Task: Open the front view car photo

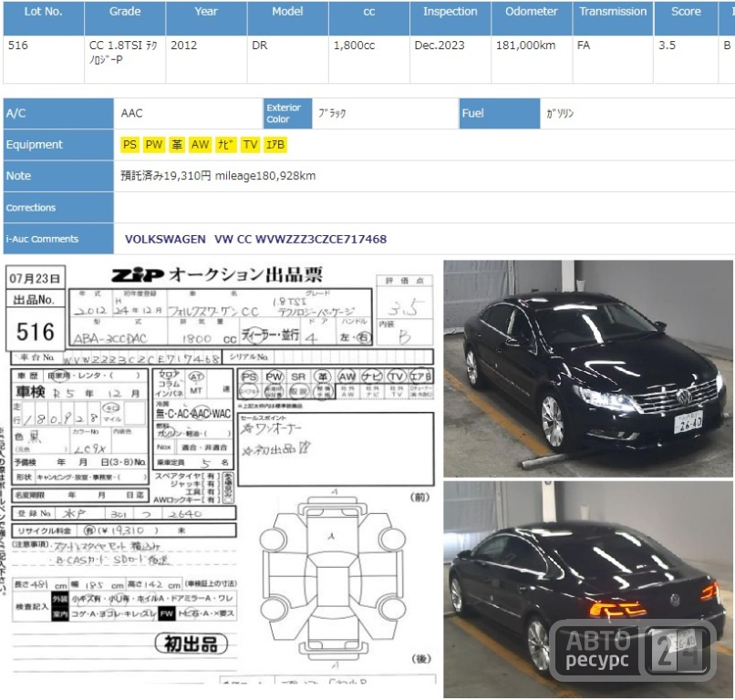Action: pyautogui.click(x=588, y=368)
